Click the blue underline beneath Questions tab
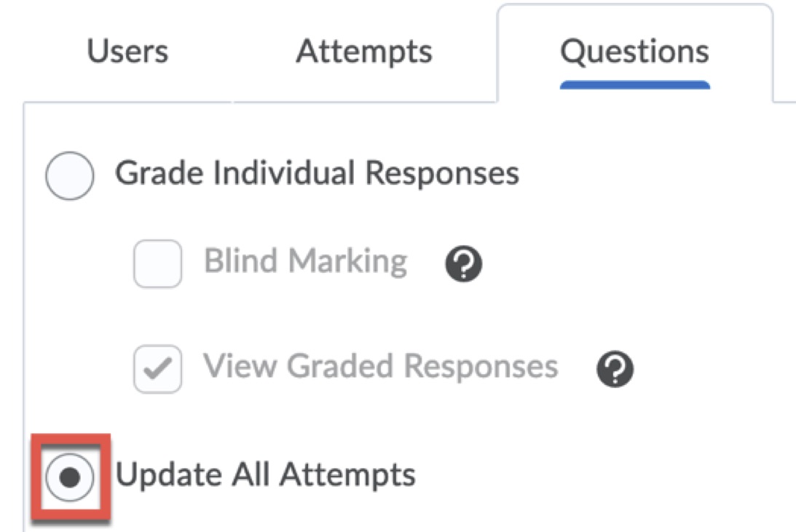Viewport: 796px width, 532px height. (634, 85)
